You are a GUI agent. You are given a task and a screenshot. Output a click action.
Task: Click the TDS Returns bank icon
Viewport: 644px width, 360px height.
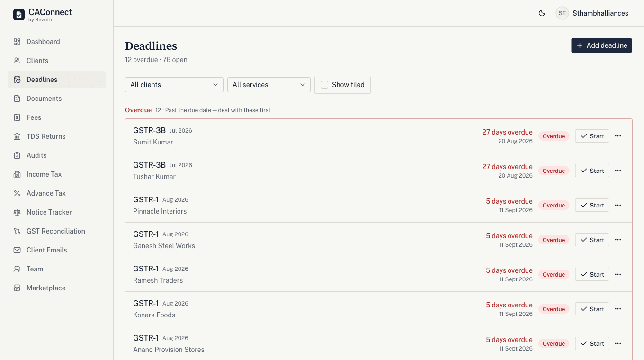(17, 136)
